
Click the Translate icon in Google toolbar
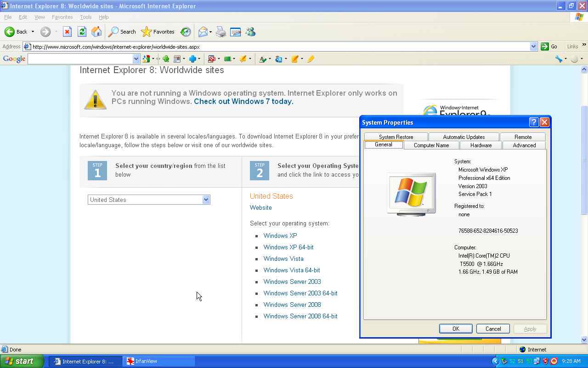coord(278,59)
